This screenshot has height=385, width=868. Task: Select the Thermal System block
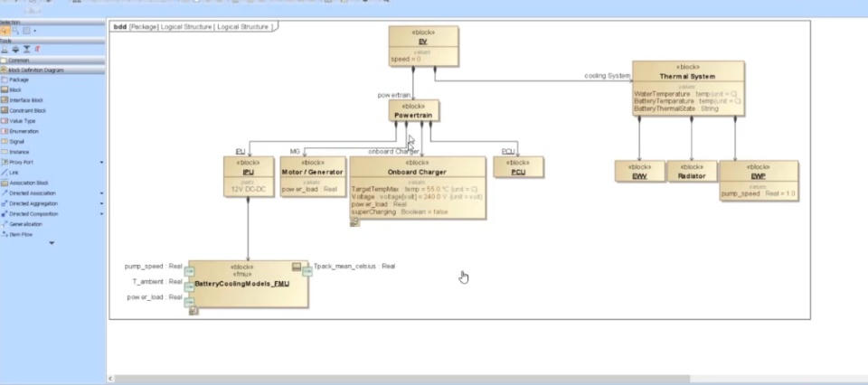(x=687, y=88)
